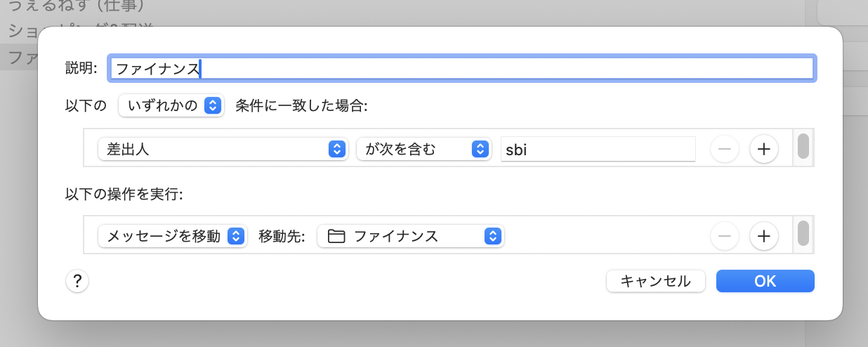Select the ショッピング rule behind the dialog
Image resolution: width=868 pixels, height=347 pixels.
pos(21,31)
